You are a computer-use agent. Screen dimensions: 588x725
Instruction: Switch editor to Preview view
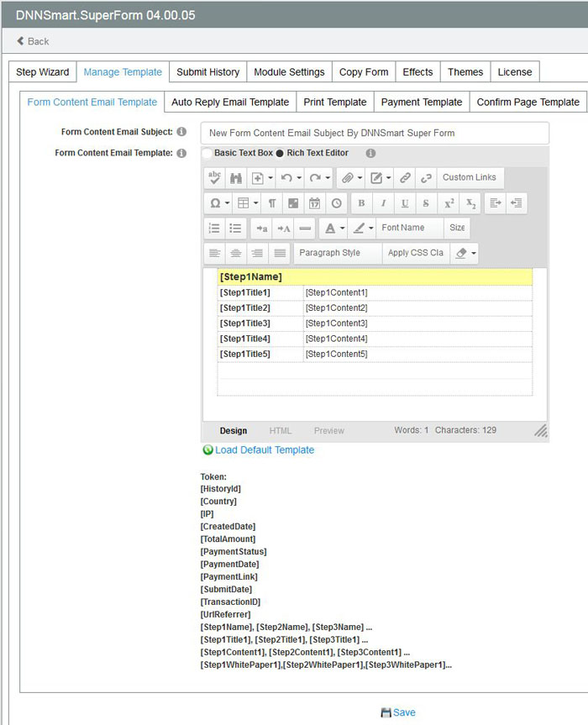pyautogui.click(x=329, y=431)
